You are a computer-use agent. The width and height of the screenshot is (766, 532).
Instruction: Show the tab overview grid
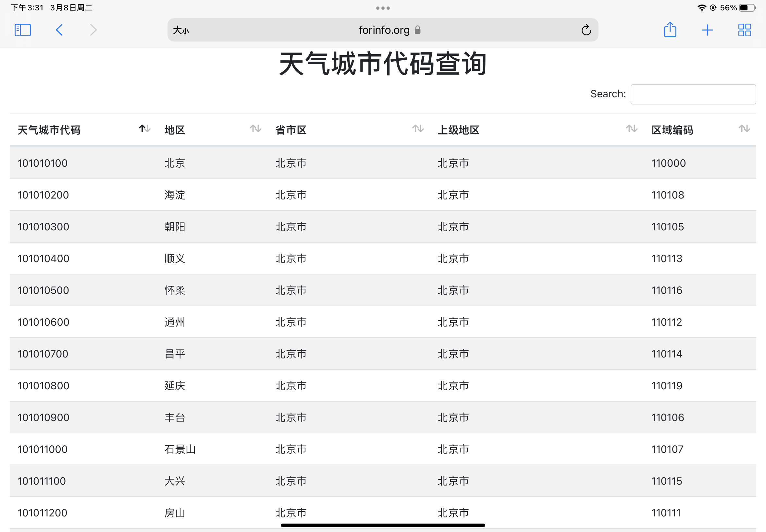744,30
